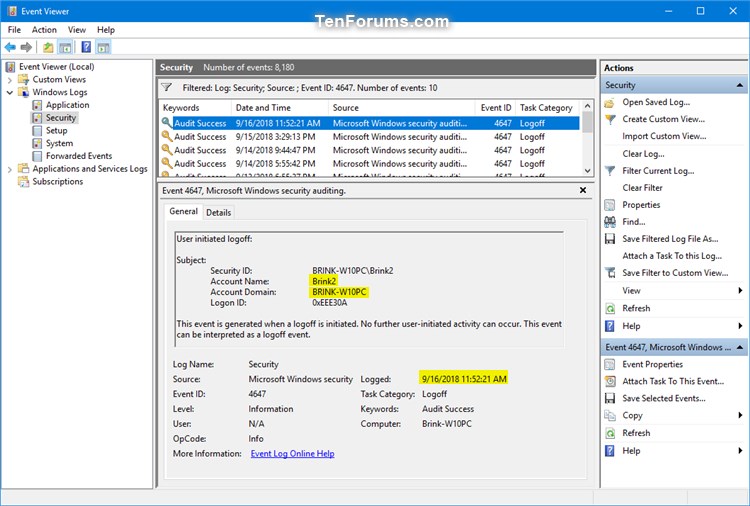Sort by the Task Category column header
The width and height of the screenshot is (750, 506).
point(548,108)
